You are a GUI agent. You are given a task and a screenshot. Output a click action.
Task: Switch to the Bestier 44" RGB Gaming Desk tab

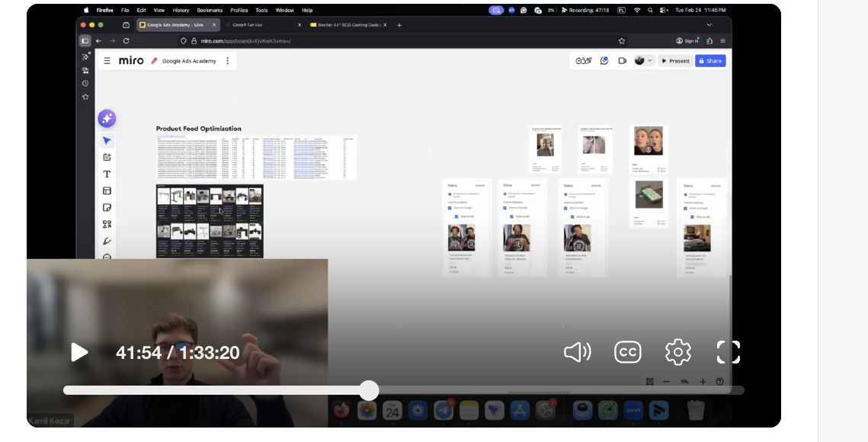click(349, 25)
